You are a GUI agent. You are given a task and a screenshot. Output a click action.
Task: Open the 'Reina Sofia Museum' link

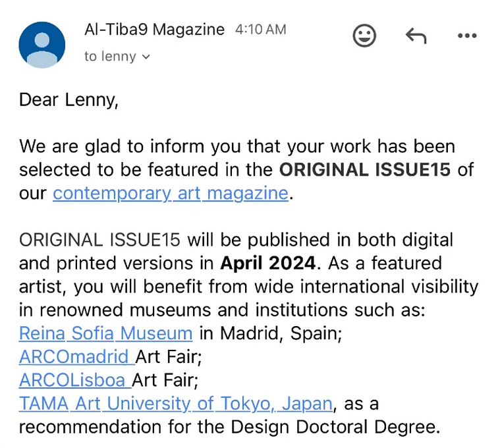pyautogui.click(x=105, y=333)
